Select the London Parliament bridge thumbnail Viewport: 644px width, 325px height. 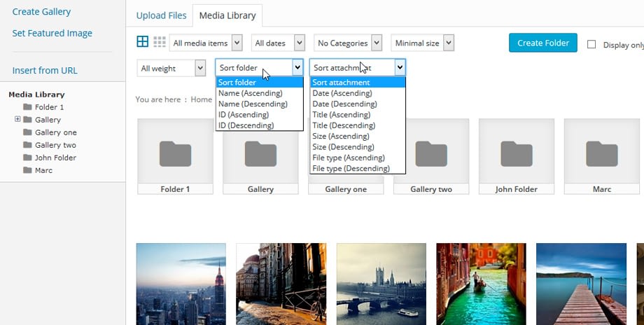(x=381, y=284)
